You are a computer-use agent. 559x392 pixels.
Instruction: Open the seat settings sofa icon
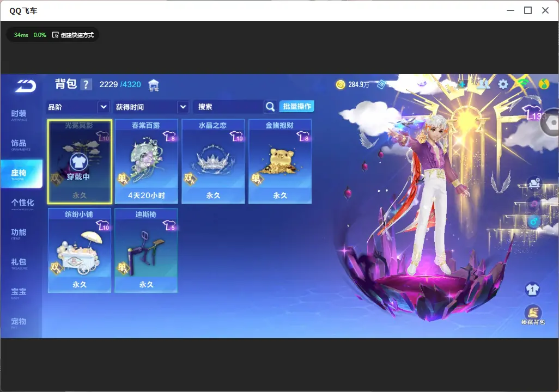(534, 183)
